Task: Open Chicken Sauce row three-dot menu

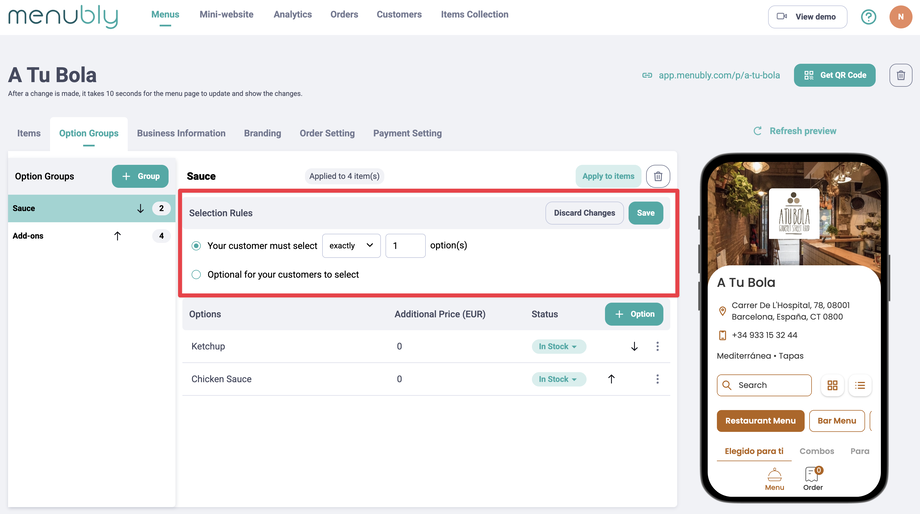Action: 657,379
